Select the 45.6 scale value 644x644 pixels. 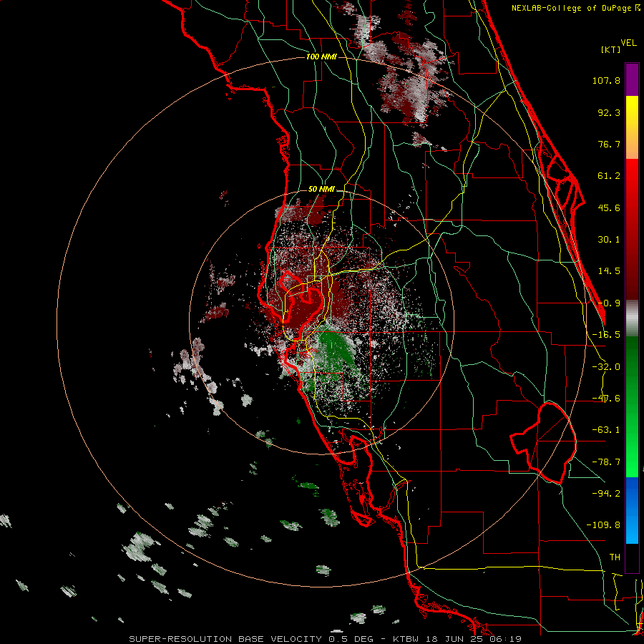click(x=609, y=208)
